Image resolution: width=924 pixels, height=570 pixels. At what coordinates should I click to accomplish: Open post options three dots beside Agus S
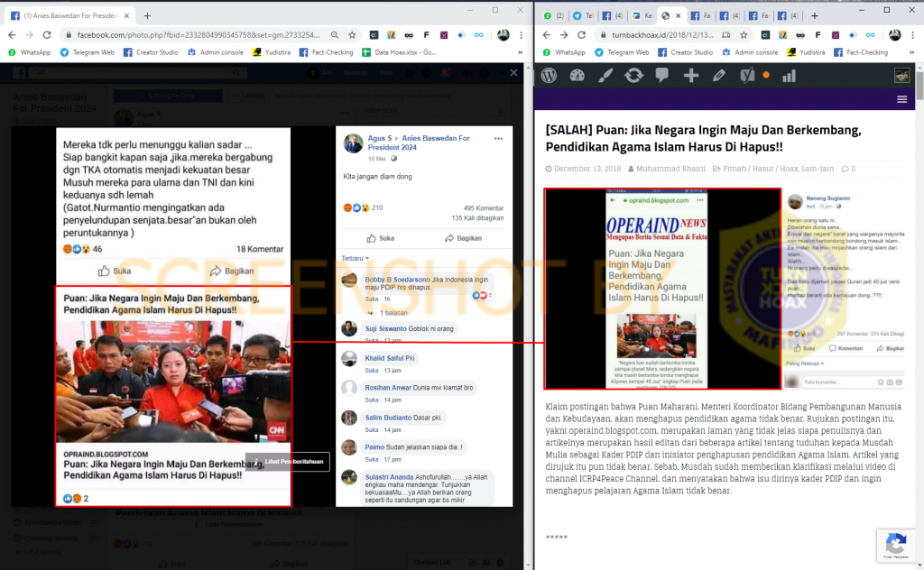[498, 139]
